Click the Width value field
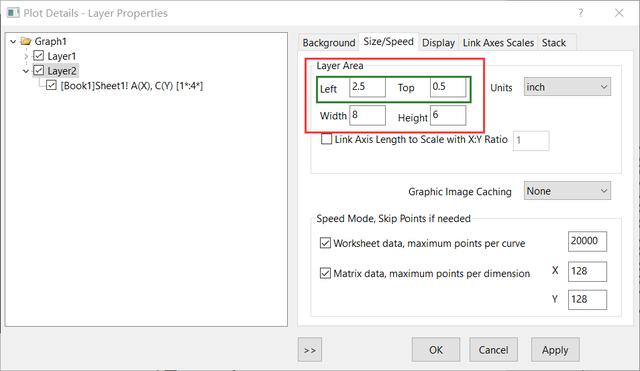The height and width of the screenshot is (371, 640). click(367, 116)
